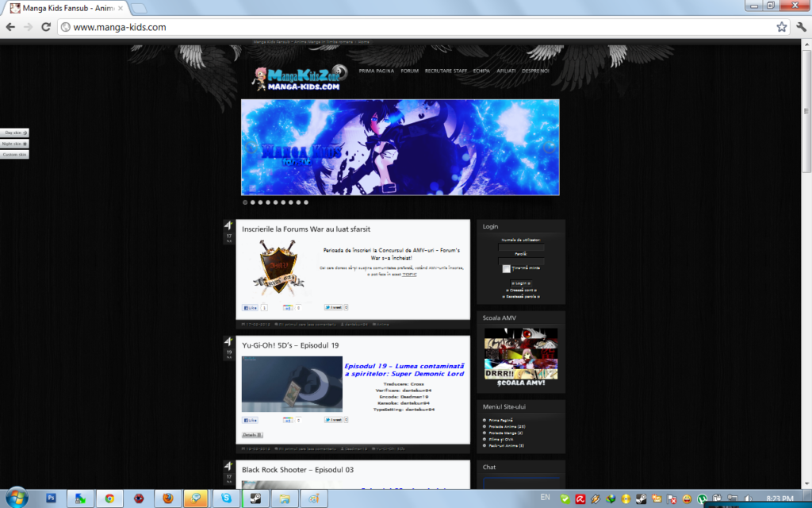The height and width of the screenshot is (508, 812).
Task: Switch to the Day skin
Action: tap(13, 133)
